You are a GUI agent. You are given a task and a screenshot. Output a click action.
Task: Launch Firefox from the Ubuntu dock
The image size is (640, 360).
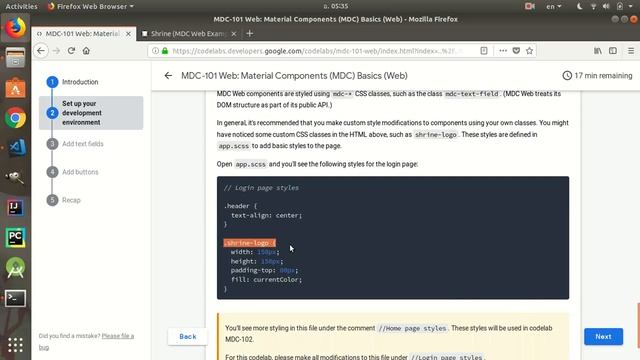point(16,28)
